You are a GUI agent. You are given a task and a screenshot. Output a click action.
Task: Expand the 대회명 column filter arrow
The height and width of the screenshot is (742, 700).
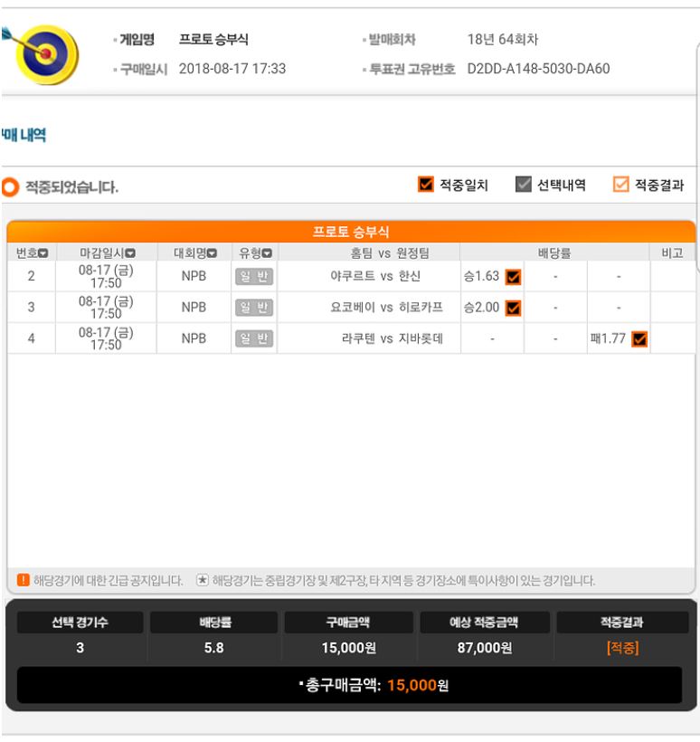pos(212,253)
